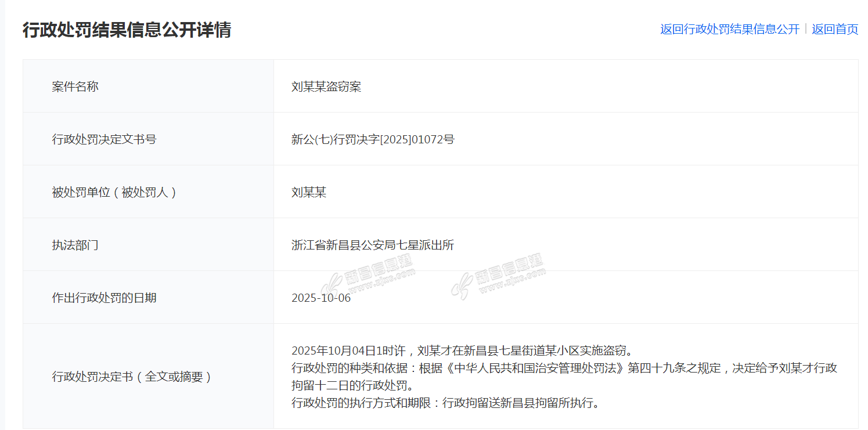The height and width of the screenshot is (430, 868).
Task: Click the 行政处罚决定文书号 row label
Action: [x=104, y=139]
